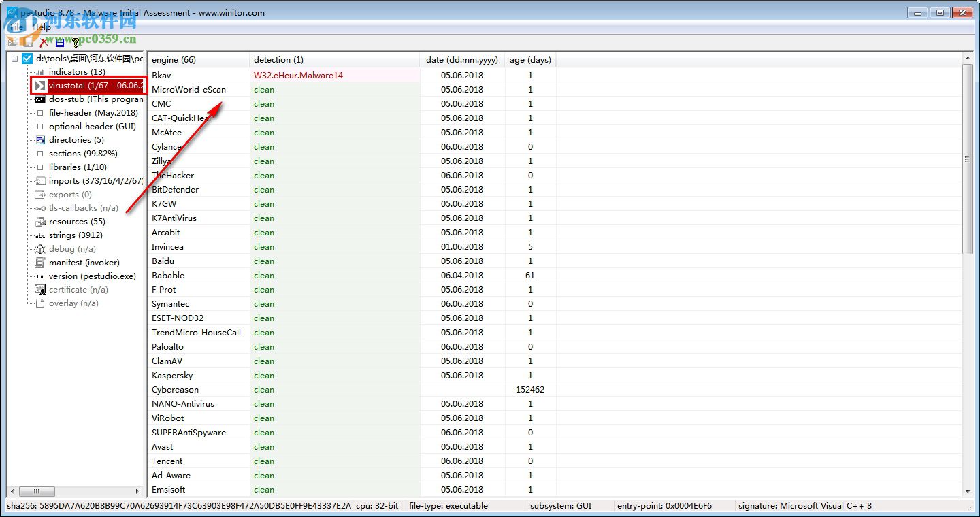
Task: Click the blue list toolbar icon
Action: [x=59, y=42]
